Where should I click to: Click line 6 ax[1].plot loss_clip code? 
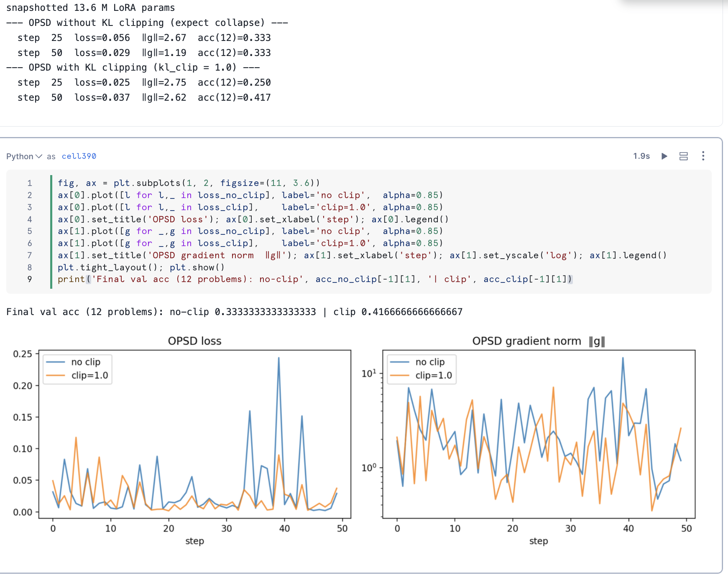(x=250, y=243)
